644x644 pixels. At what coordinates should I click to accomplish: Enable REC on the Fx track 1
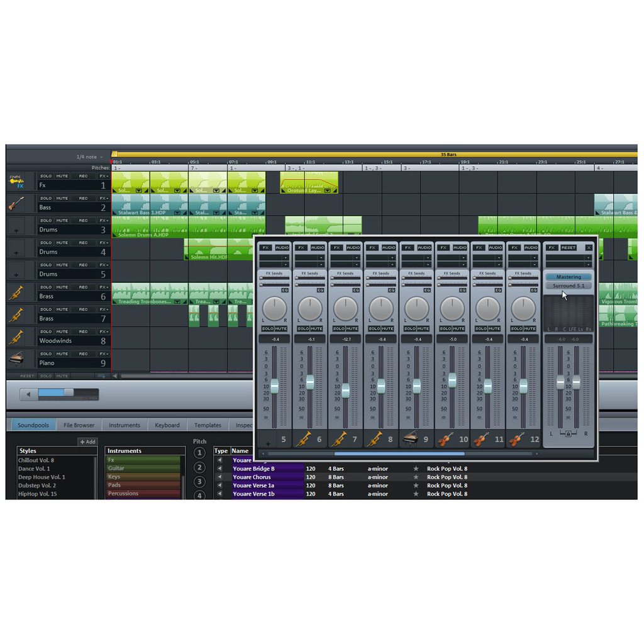click(83, 176)
